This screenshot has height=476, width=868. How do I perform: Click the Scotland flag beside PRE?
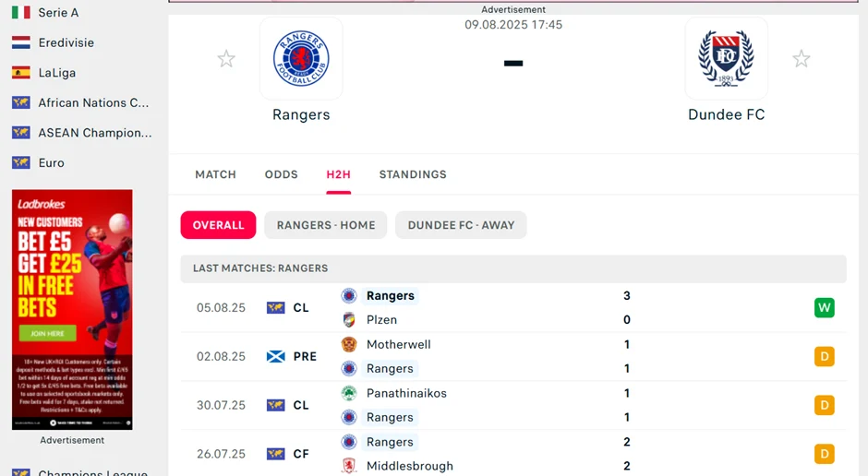click(x=275, y=356)
